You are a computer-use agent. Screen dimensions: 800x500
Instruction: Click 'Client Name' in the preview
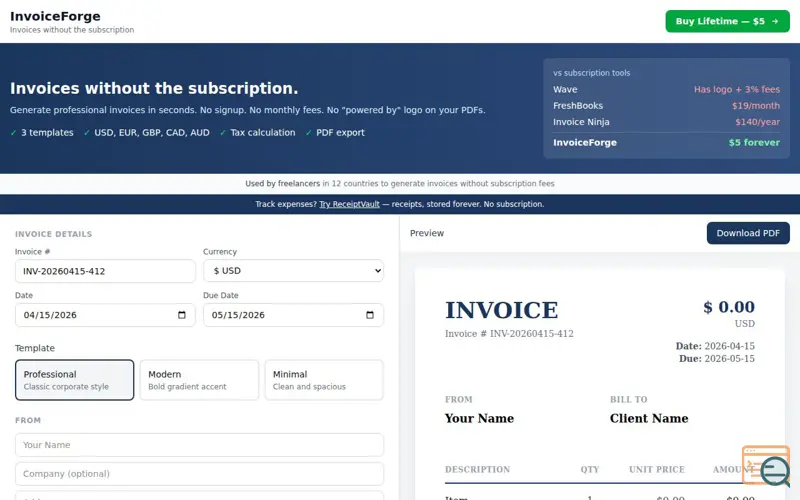pos(649,418)
